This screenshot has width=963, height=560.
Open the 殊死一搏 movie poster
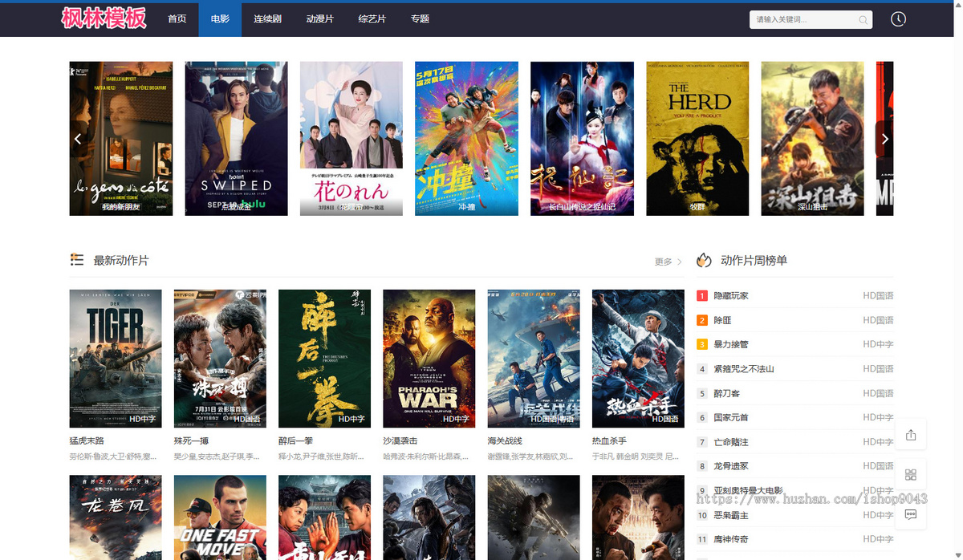220,359
